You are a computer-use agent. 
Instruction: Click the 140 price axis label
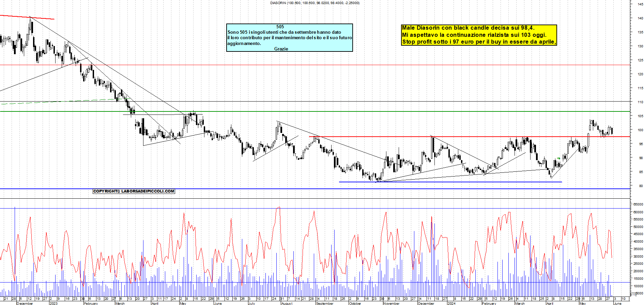[640, 18]
